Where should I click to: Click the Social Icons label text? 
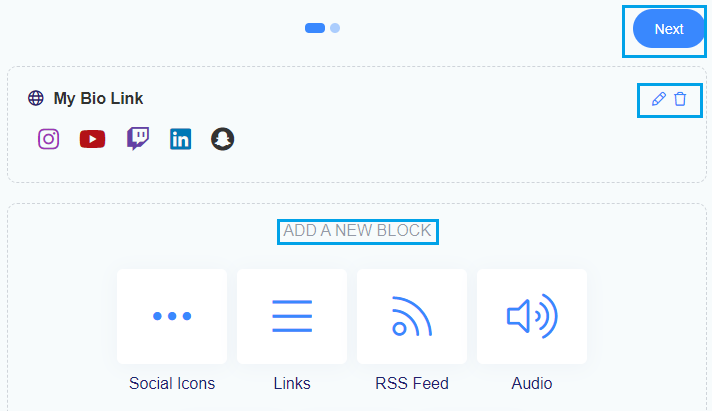pos(172,383)
